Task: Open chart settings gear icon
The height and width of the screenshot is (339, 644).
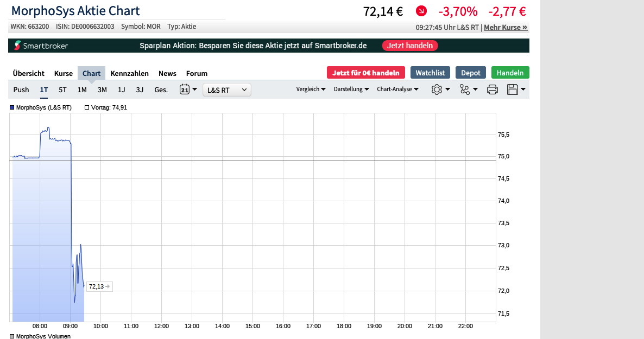Action: coord(437,89)
